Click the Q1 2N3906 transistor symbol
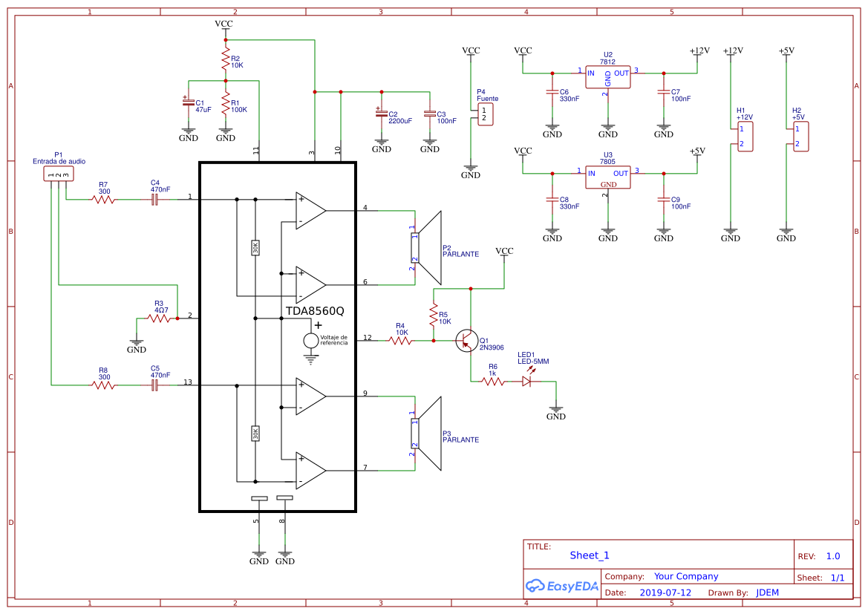Screen dimensions: 868x614 click(x=466, y=340)
